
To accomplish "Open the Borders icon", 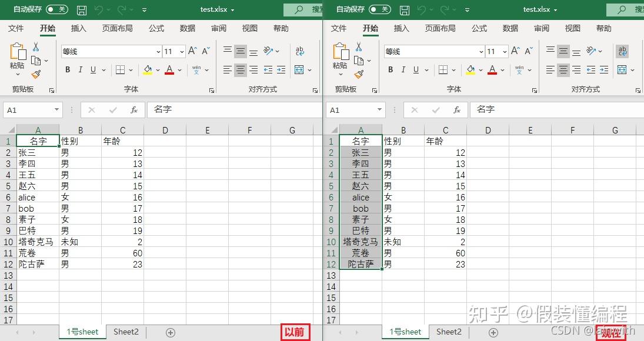I will (121, 69).
